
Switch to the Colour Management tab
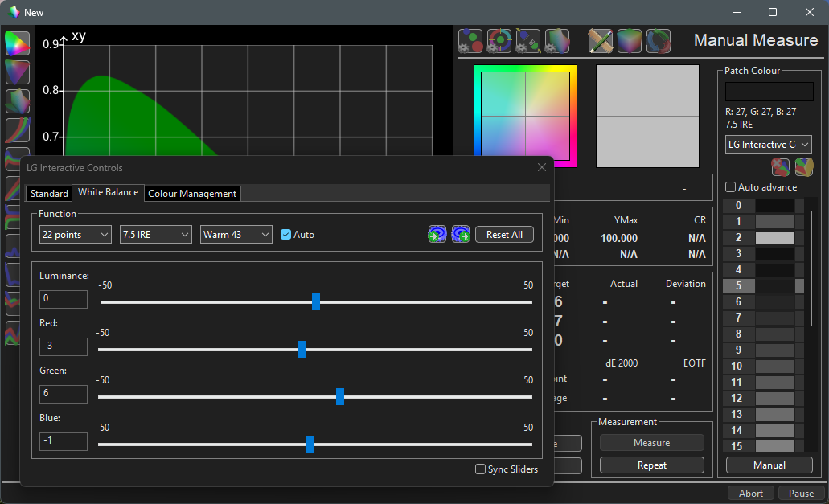[x=192, y=194]
